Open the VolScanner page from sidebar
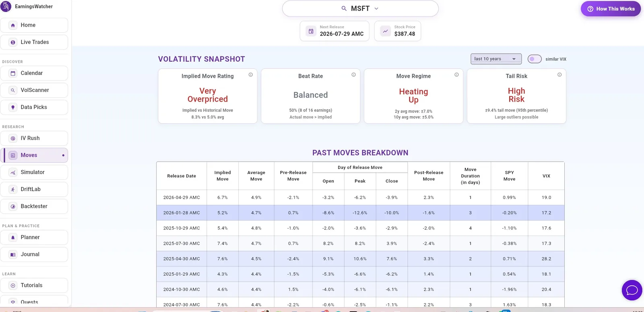Screen dimensions: 644x312 pos(34,90)
